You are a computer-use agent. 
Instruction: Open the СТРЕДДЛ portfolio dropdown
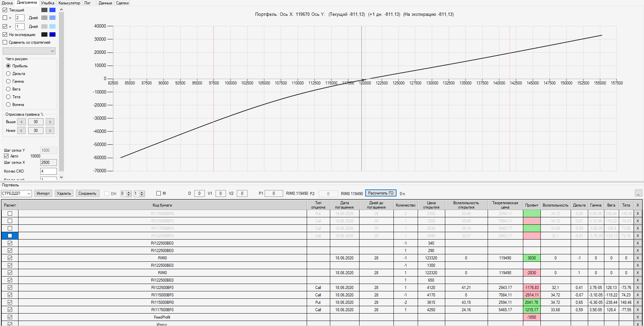click(x=16, y=193)
